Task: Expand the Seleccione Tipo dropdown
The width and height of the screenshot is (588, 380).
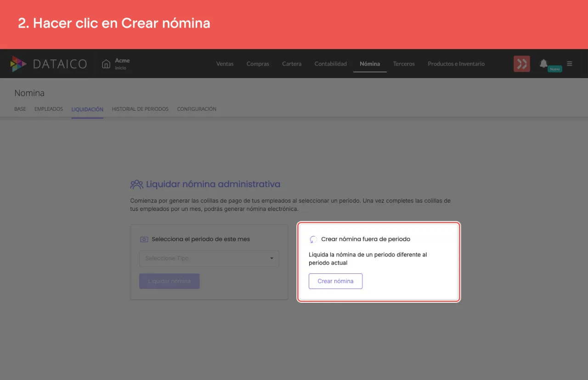Action: (209, 258)
